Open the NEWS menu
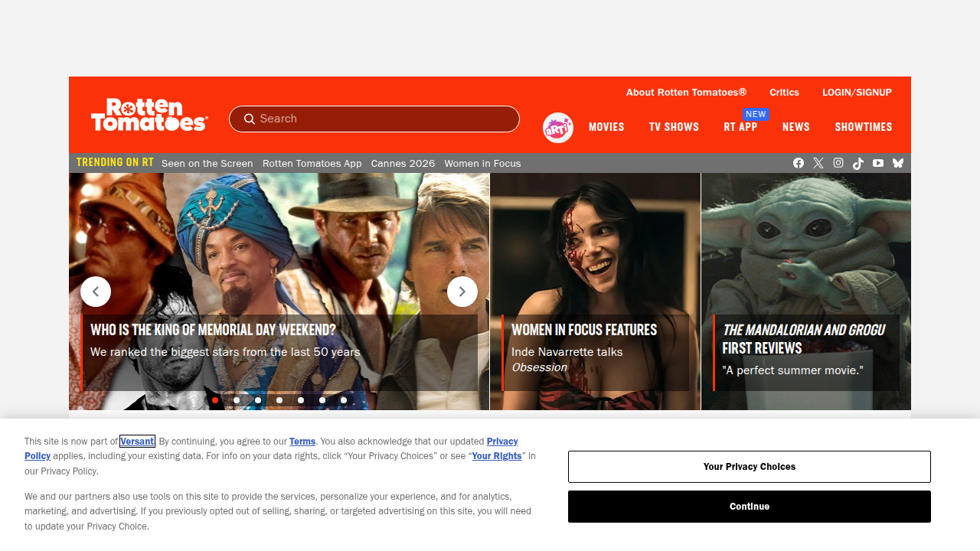Viewport: 980px width, 551px height. point(796,127)
